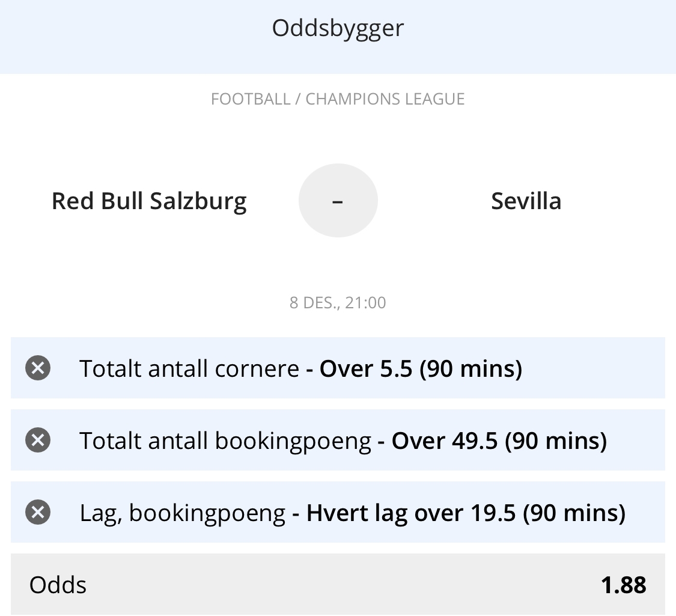Viewport: 676px width, 616px height.
Task: Click the 8 des., 21:00 match time
Action: [338, 303]
